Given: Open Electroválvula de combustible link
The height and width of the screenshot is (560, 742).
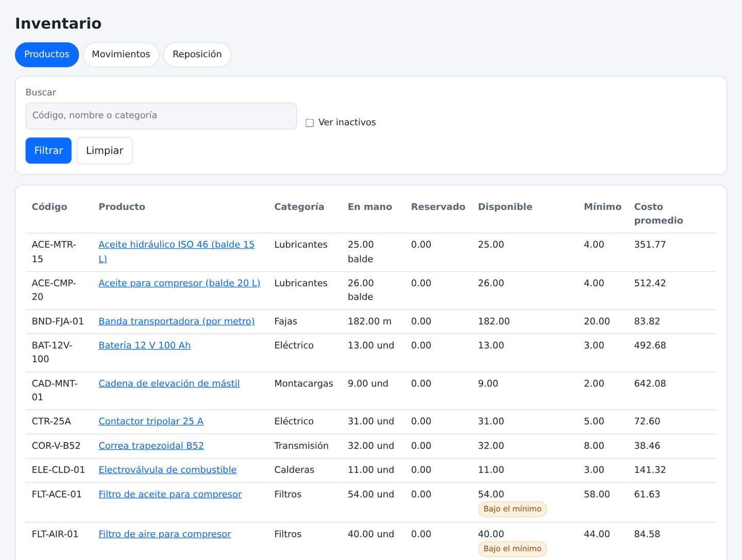Looking at the screenshot, I should pyautogui.click(x=167, y=470).
